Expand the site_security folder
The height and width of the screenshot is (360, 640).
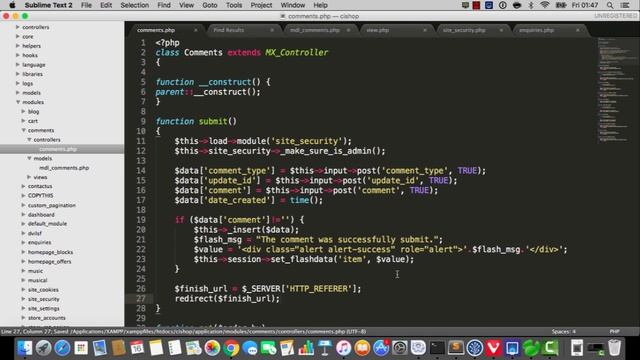[24, 299]
